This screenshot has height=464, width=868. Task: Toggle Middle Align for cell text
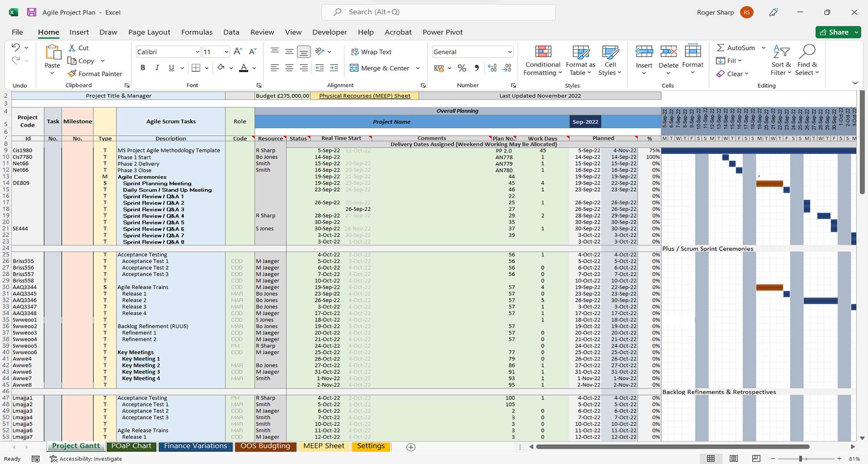pyautogui.click(x=289, y=52)
